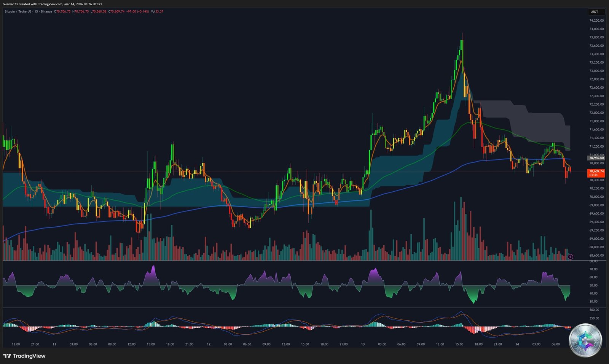609x364 pixels.
Task: Click the volume value Vol33.37 in the legend
Action: 157,12
